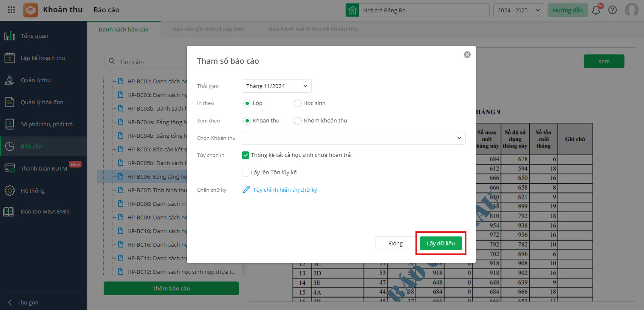Open the user avatar profile icon
Viewport: 644px width, 310px height.
coord(632,10)
